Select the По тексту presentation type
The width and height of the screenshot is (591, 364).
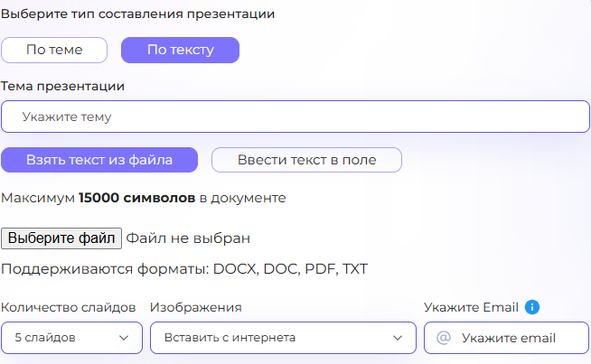pyautogui.click(x=180, y=50)
